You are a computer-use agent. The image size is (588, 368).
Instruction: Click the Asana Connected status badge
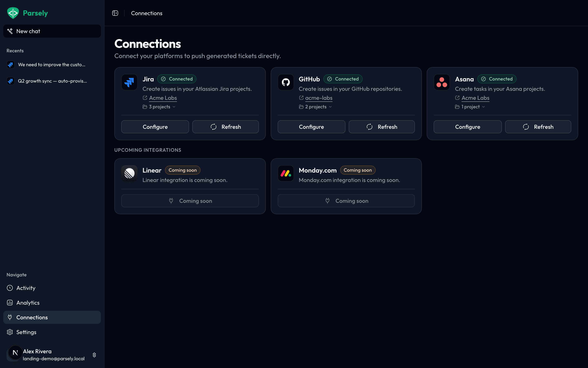[497, 79]
